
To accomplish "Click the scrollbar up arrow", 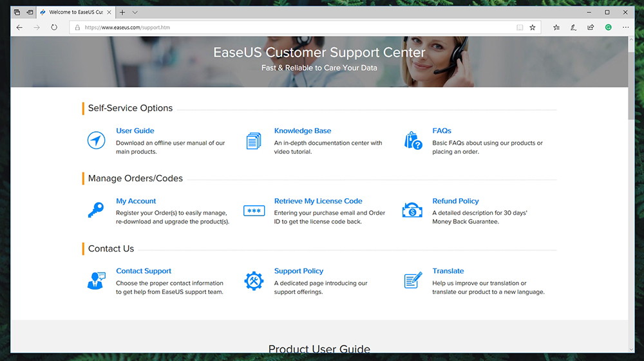I will (x=631, y=39).
